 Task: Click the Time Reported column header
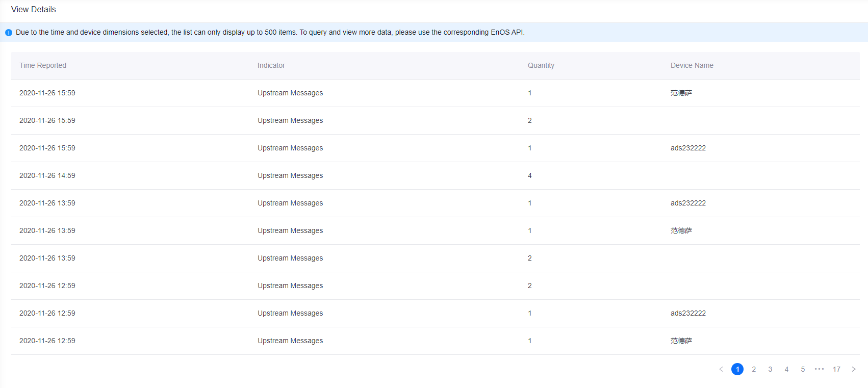43,65
